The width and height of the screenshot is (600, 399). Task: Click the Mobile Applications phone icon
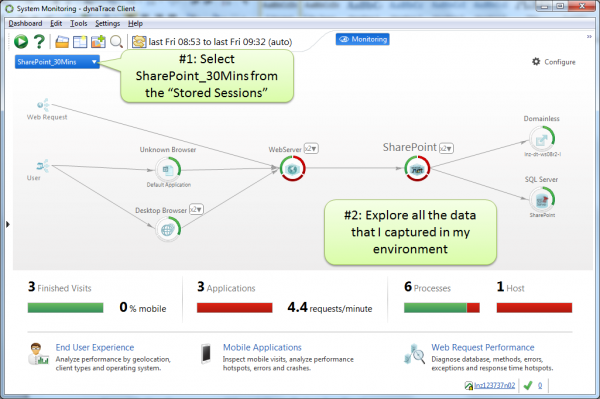click(x=206, y=353)
